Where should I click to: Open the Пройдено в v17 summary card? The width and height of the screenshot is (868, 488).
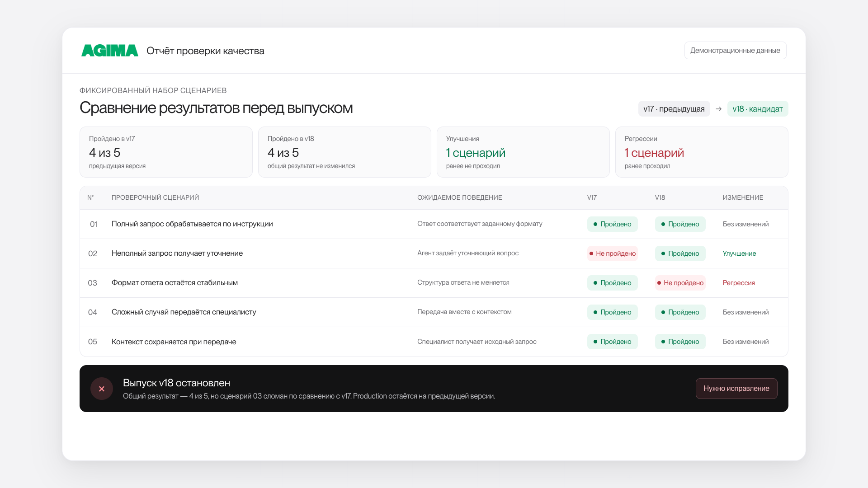point(166,152)
